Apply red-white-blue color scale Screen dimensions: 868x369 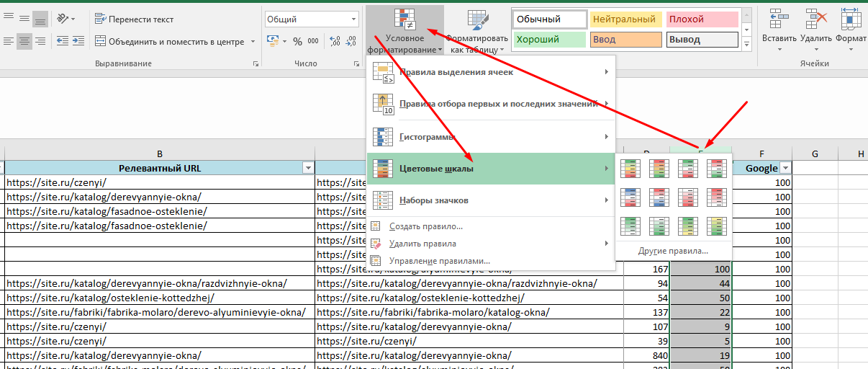point(659,197)
